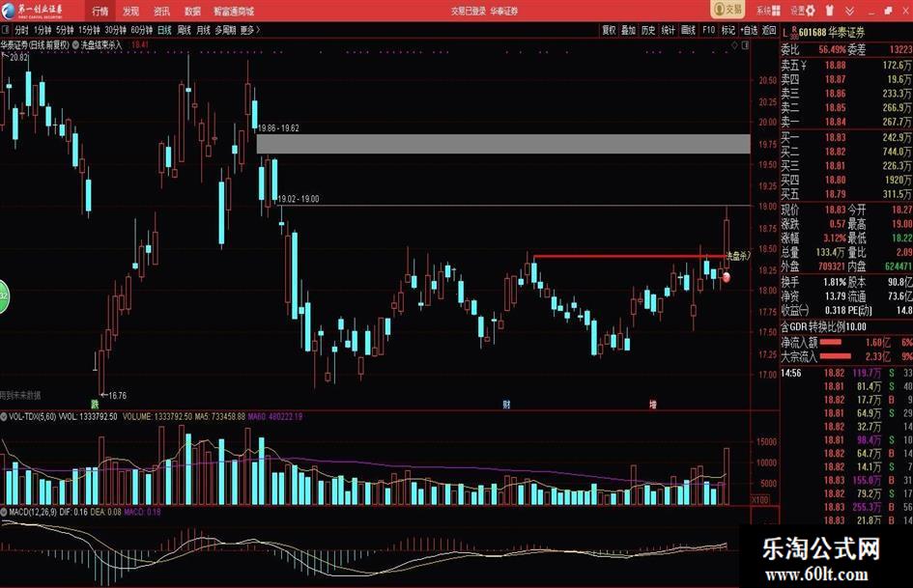The width and height of the screenshot is (913, 588).
Task: Click the 交易 trade button
Action: click(x=728, y=10)
